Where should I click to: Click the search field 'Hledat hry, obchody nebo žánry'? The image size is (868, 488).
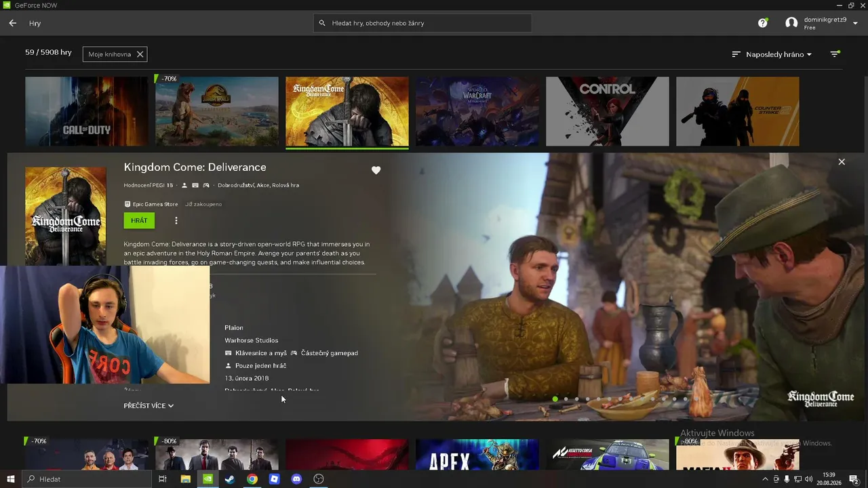pyautogui.click(x=422, y=23)
